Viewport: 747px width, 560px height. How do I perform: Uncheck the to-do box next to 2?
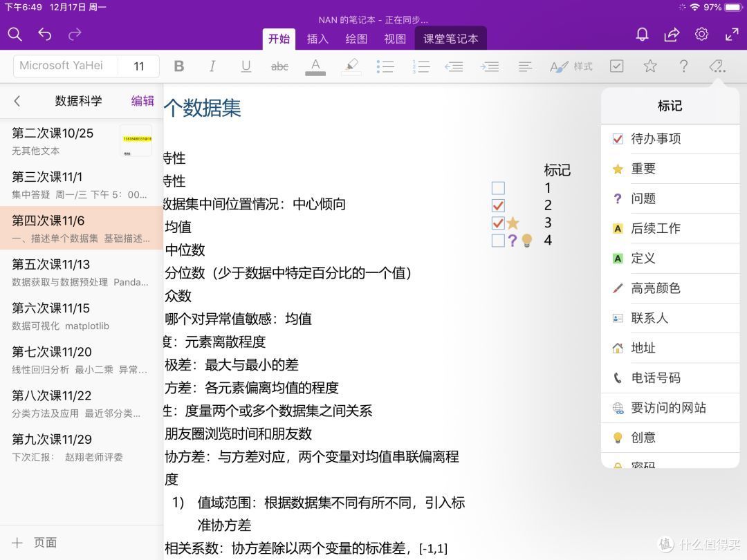(498, 205)
